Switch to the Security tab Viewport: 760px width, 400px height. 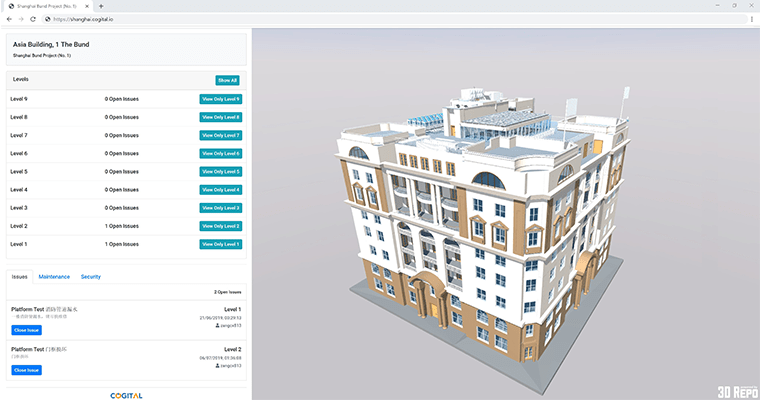tap(91, 277)
